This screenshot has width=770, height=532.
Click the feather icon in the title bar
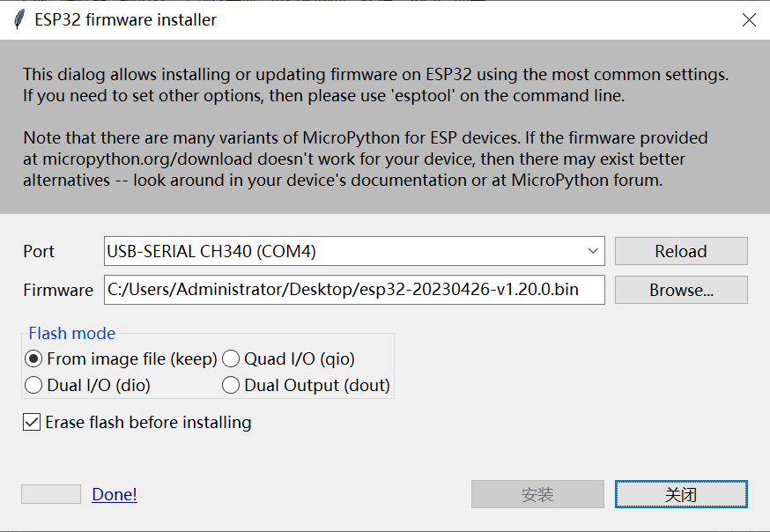coord(19,19)
